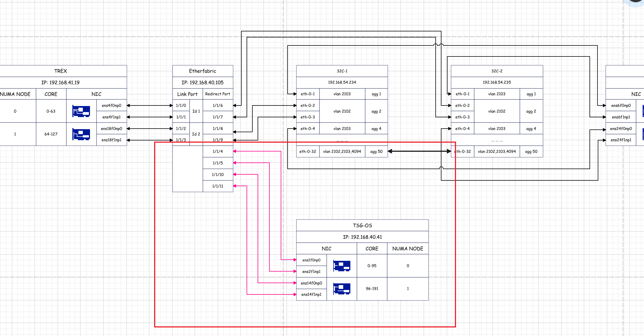
Task: Click the IP: 192.168.40.105 cell
Action: click(203, 83)
